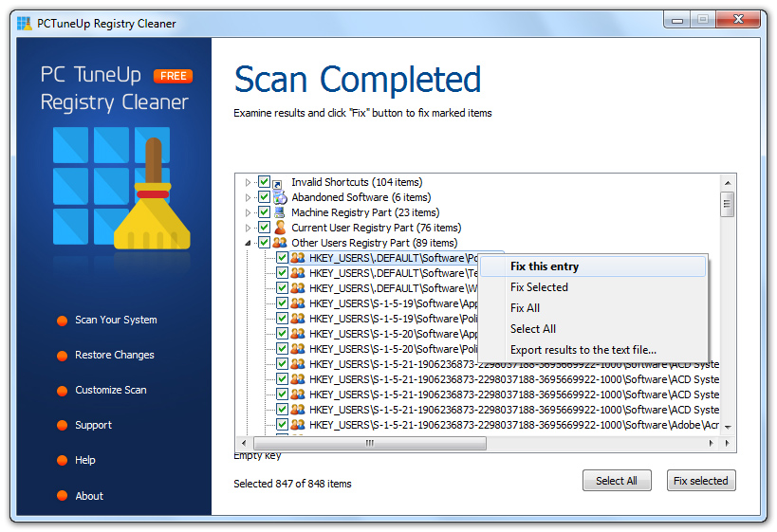Click the horizontal scrollbar thumb in results
Screen dimensions: 777x532
pyautogui.click(x=370, y=444)
